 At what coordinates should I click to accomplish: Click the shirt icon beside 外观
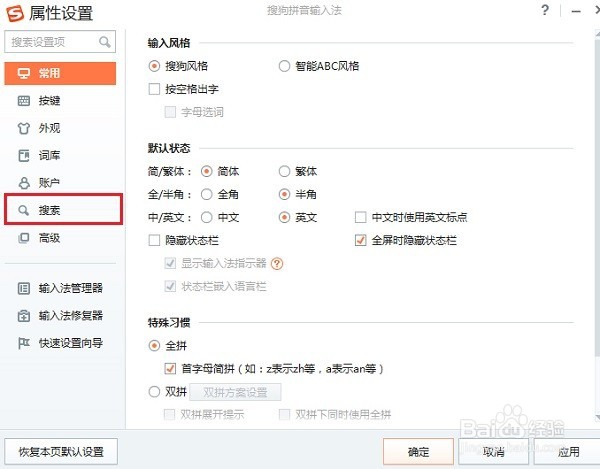tap(24, 128)
